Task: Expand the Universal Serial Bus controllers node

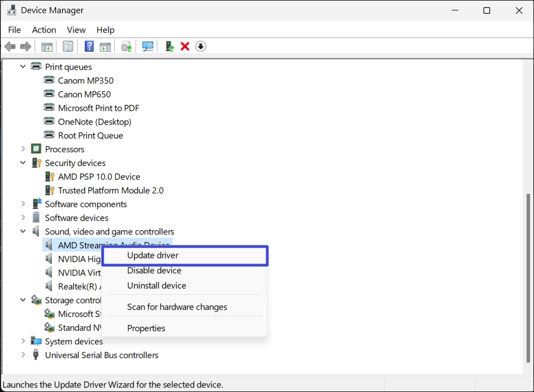Action: coord(23,355)
